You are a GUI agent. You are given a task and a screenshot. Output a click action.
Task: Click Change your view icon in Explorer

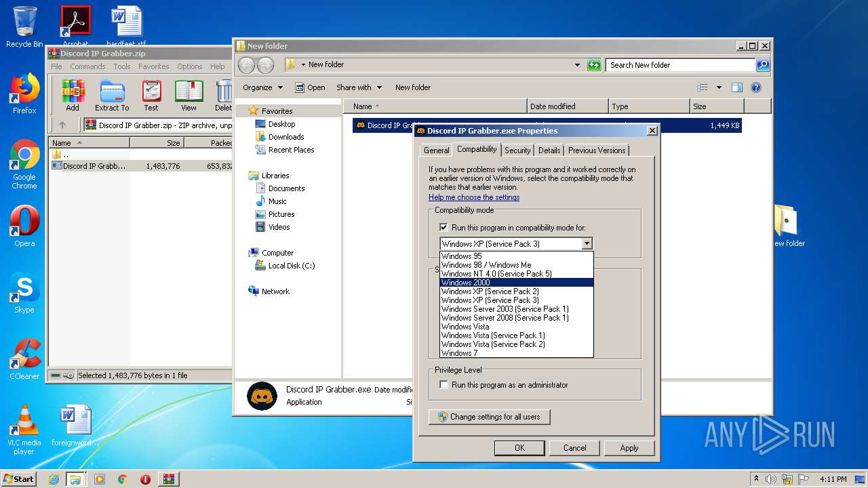coord(703,87)
